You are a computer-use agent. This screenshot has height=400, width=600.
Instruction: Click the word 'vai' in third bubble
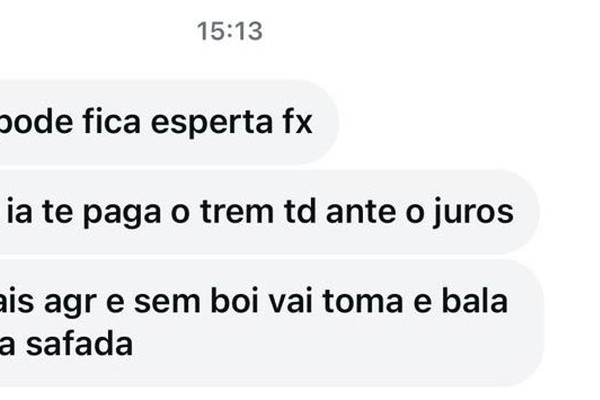(290, 302)
